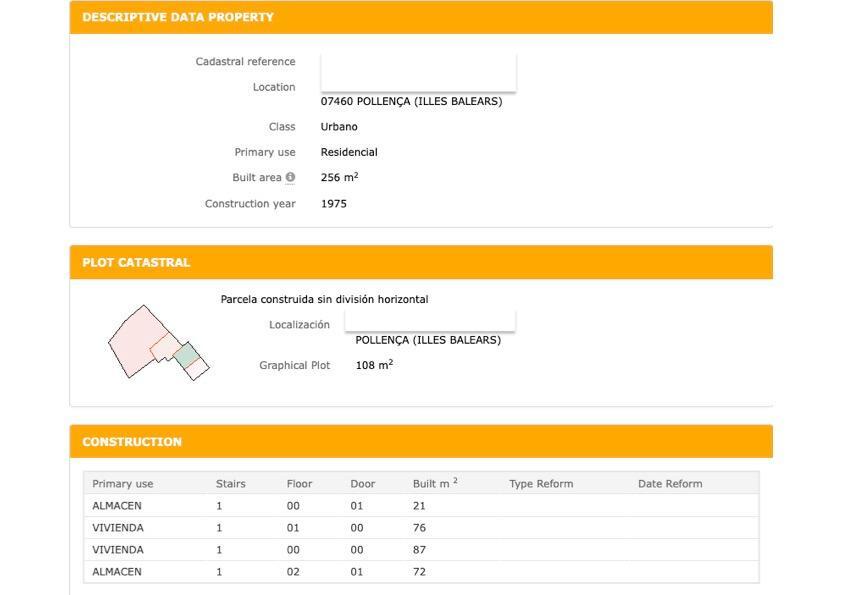Click the 07460 POLLENÇA location text
842x595 pixels.
point(411,102)
